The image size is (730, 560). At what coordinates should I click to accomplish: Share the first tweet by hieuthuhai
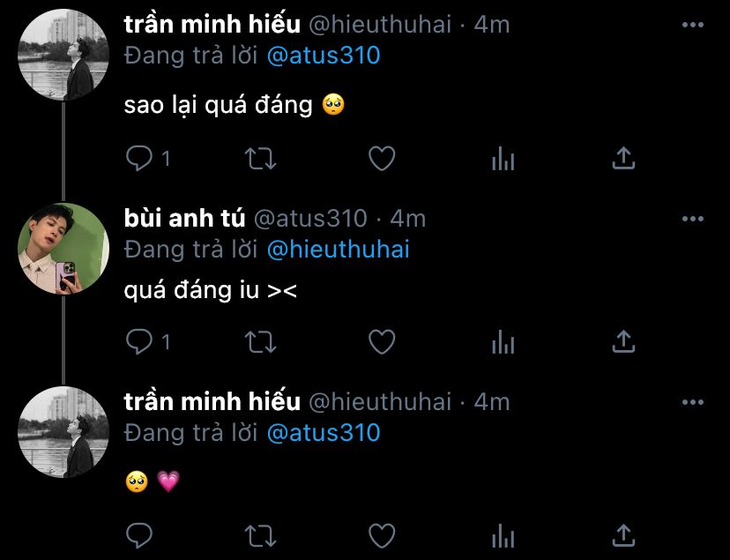point(623,159)
